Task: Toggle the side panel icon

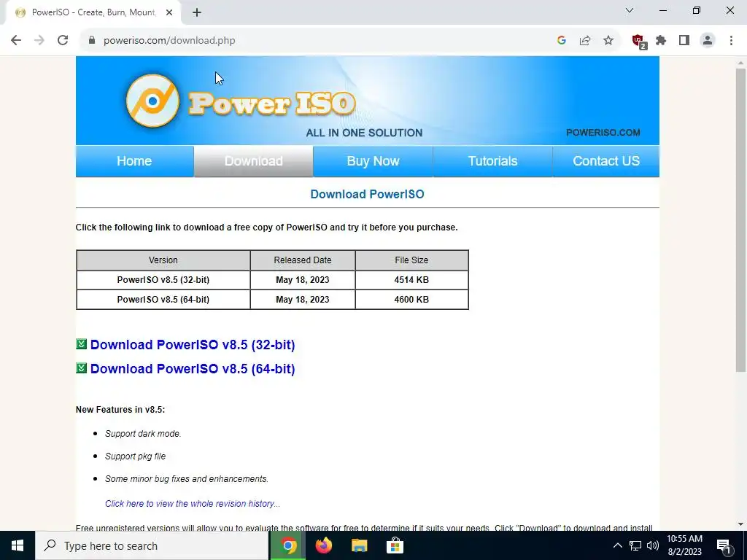Action: click(x=684, y=41)
